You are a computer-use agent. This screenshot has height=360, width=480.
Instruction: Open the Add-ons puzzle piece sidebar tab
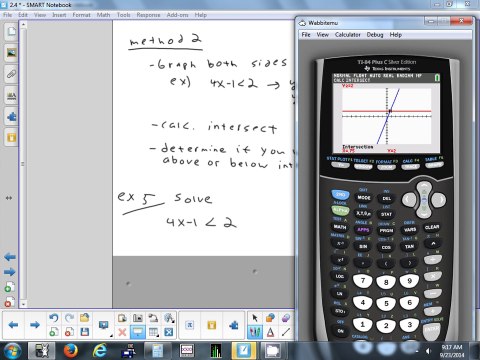click(11, 117)
